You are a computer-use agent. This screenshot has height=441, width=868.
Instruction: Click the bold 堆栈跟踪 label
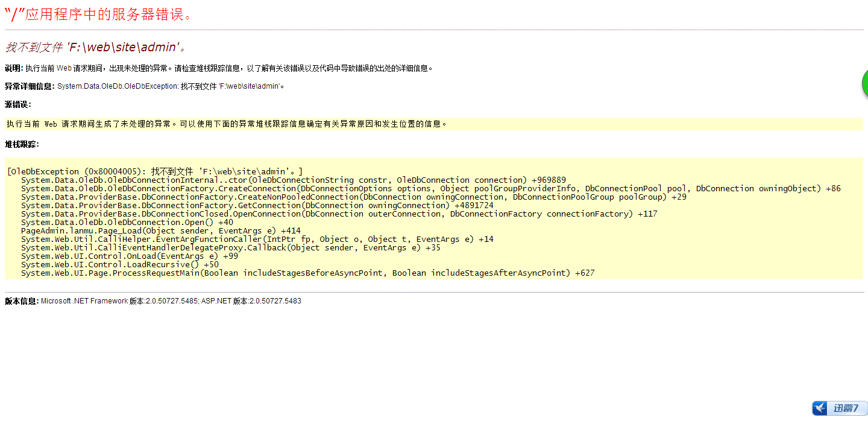point(22,144)
